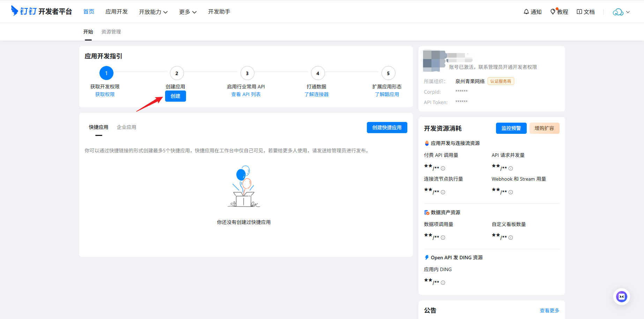
Task: Click the 增购扩容 button
Action: click(x=545, y=128)
